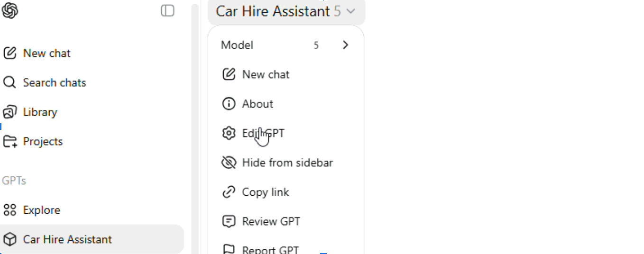Viewport: 644px width, 254px height.
Task: Click the Report GPT flag icon
Action: [229, 249]
